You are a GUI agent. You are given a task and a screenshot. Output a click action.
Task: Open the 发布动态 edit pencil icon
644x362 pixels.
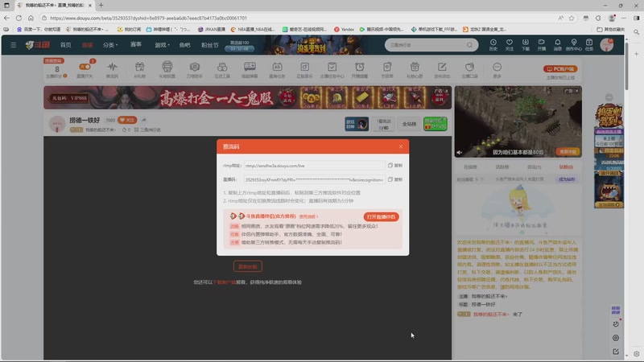click(x=442, y=69)
